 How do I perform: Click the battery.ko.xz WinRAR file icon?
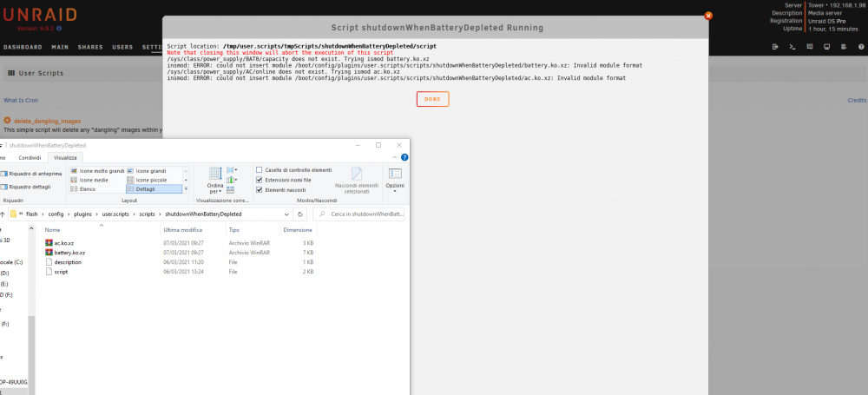(x=49, y=252)
